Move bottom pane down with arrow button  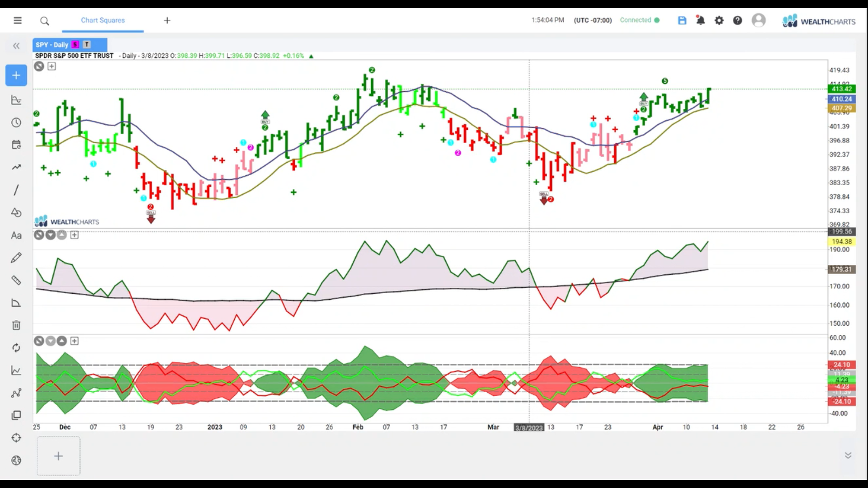tap(51, 341)
